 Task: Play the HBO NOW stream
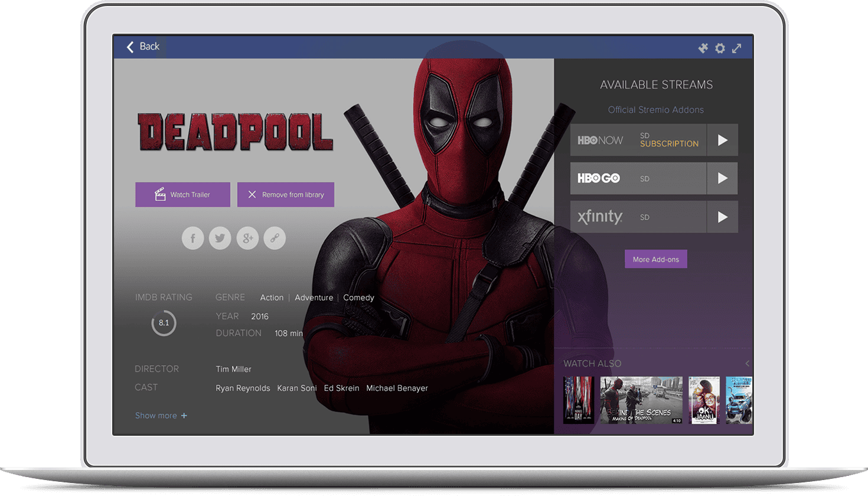(x=722, y=140)
